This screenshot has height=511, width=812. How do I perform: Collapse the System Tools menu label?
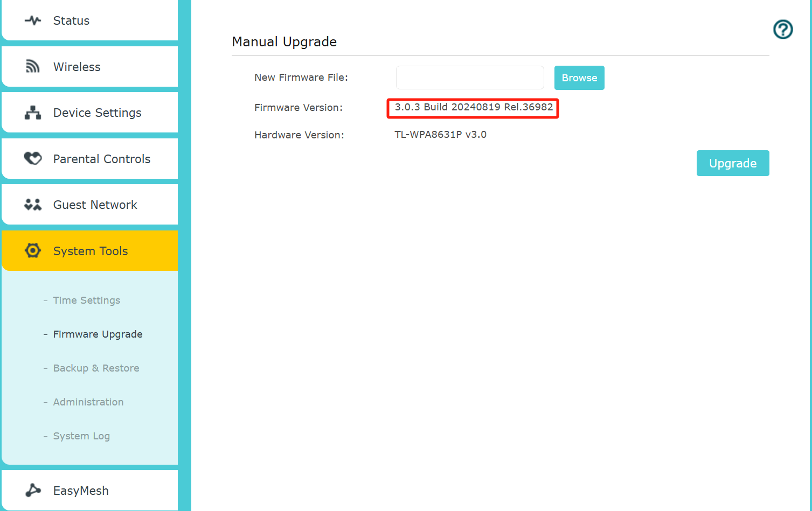tap(91, 251)
